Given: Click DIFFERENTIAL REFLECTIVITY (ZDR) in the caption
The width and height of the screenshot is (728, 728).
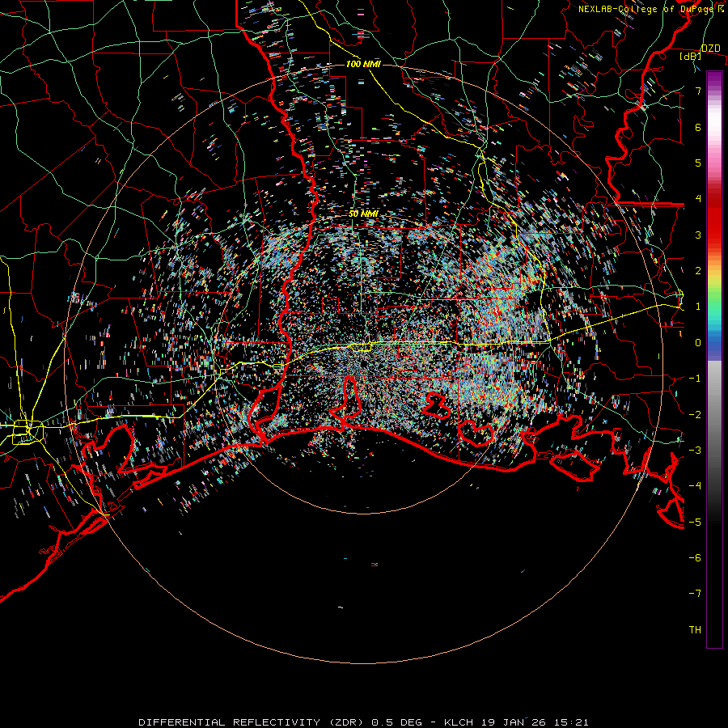Looking at the screenshot, I should click(252, 722).
